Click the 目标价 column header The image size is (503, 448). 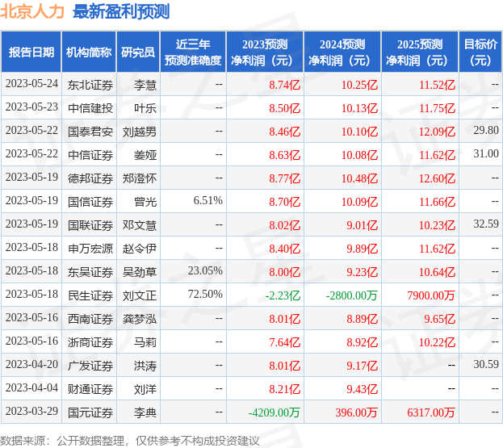480,52
